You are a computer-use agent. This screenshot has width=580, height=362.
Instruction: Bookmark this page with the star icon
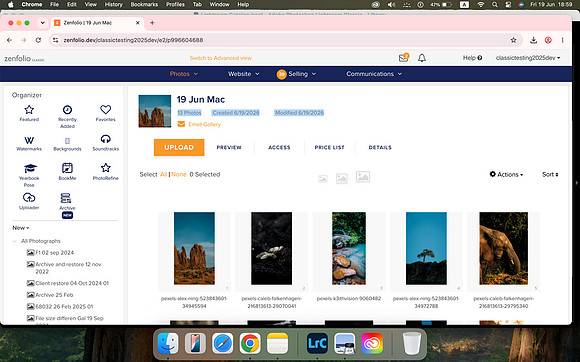point(513,40)
